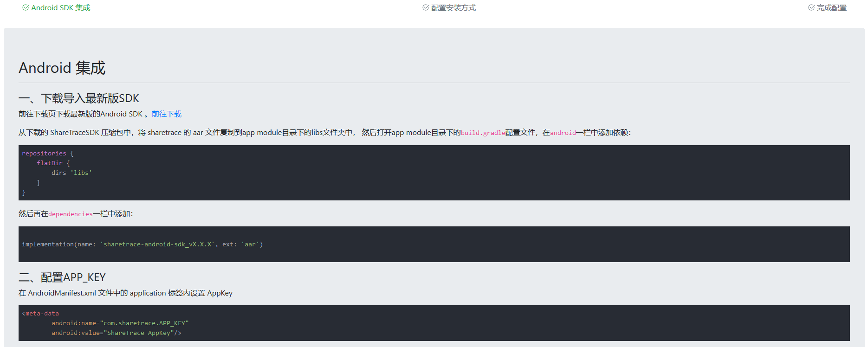Click the 一、下载导入最新版SDK section heading
Viewport: 868px width, 347px height.
79,98
